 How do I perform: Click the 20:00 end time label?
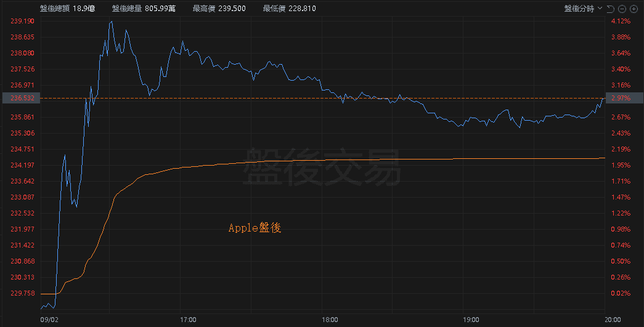pyautogui.click(x=613, y=320)
